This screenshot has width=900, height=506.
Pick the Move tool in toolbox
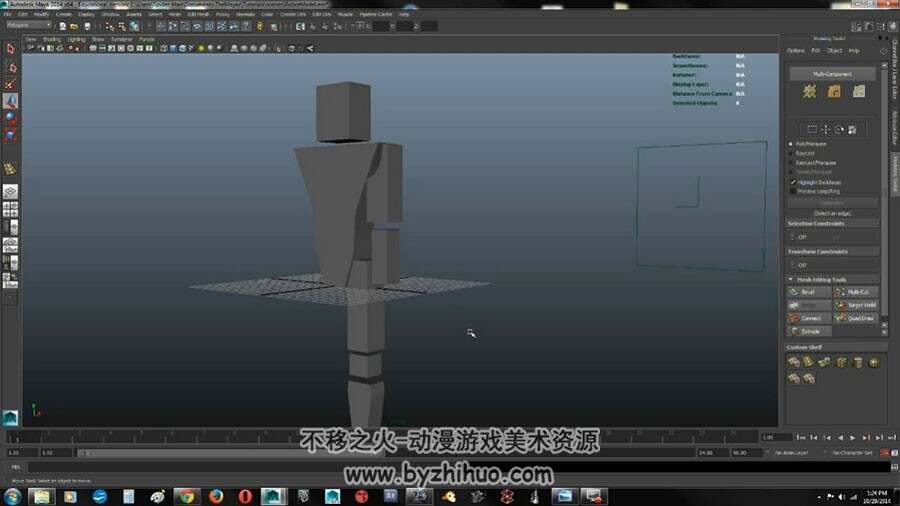[10, 101]
